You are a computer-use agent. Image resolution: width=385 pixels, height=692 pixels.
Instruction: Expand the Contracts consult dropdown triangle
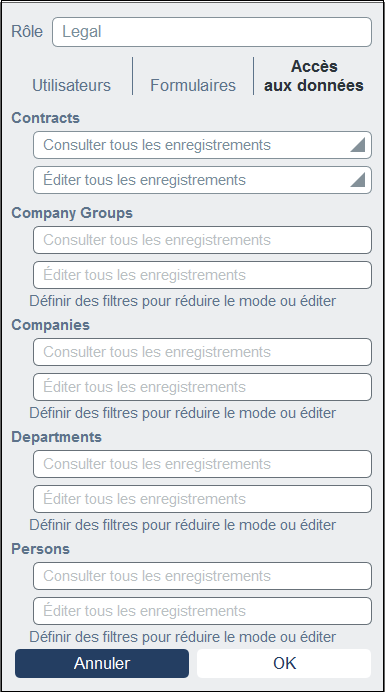pyautogui.click(x=358, y=145)
